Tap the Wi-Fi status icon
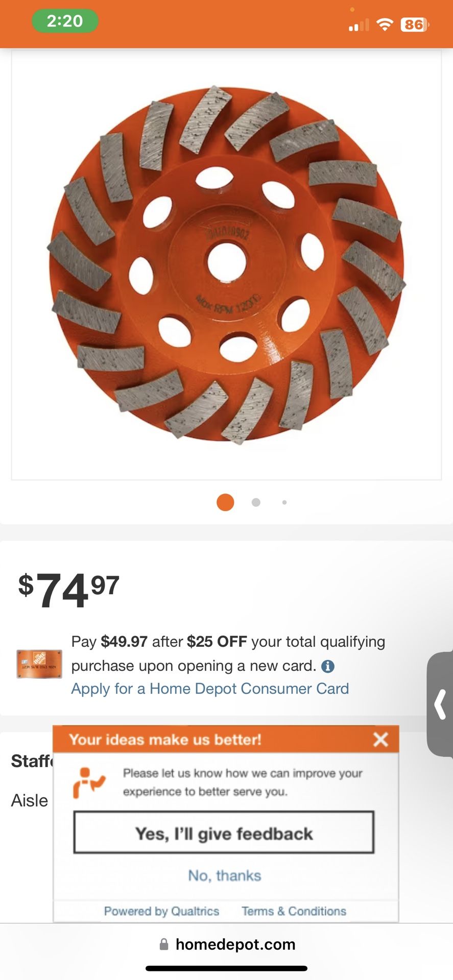 point(384,24)
